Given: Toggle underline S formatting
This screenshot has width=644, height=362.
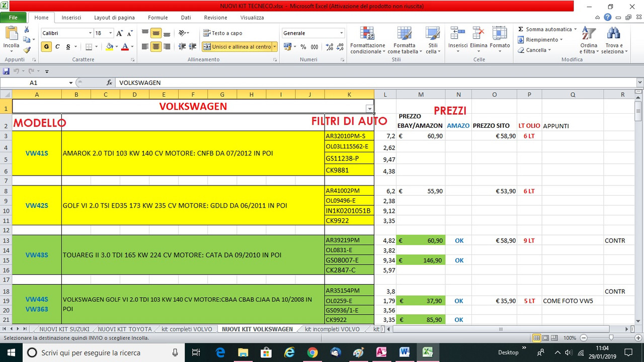Looking at the screenshot, I should pos(67,47).
